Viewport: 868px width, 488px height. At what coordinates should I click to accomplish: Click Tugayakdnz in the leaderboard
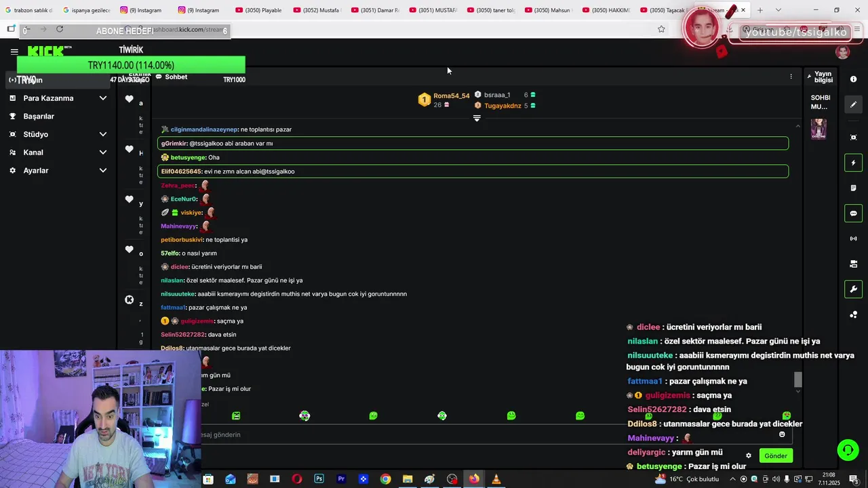[x=502, y=106]
